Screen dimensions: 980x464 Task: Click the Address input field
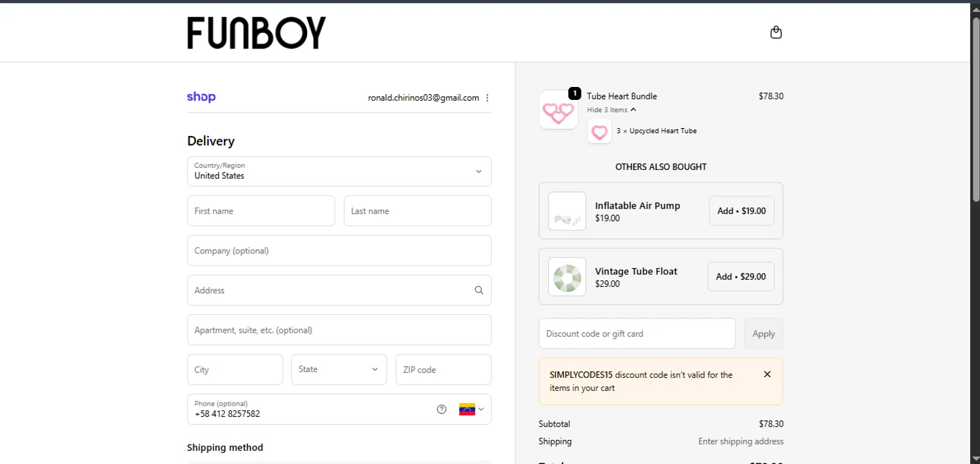pos(339,290)
